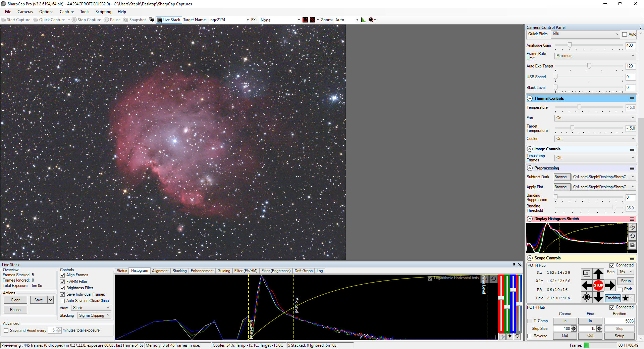Open the Scripting menu
Screen dimensions: 644x349
(103, 12)
